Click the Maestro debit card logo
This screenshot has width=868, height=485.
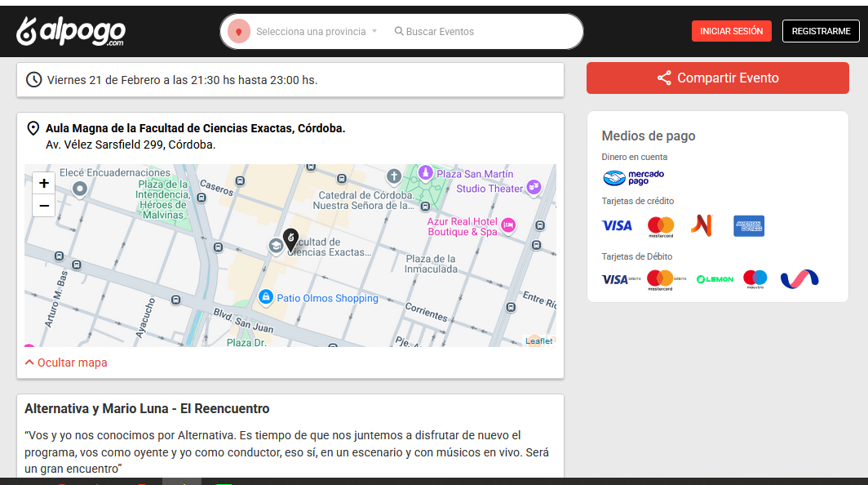tap(755, 278)
